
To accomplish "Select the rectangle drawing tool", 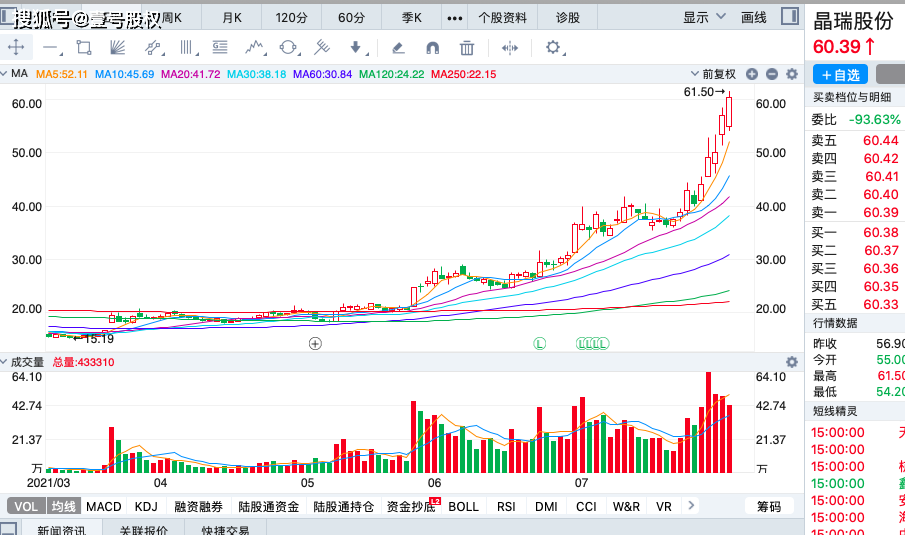I will click(84, 47).
